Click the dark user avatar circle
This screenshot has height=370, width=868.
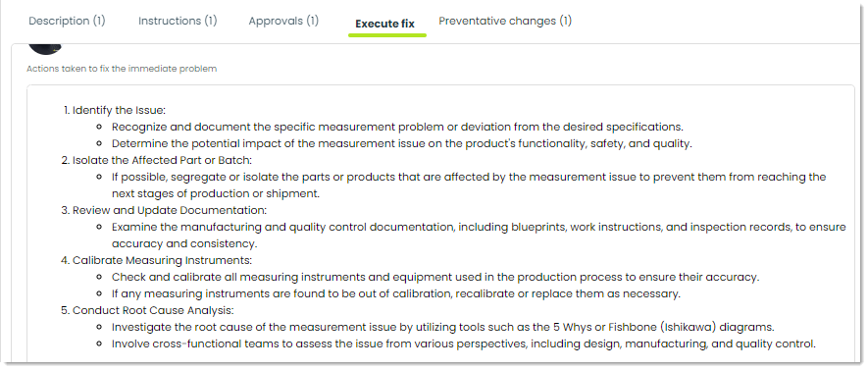tap(45, 49)
